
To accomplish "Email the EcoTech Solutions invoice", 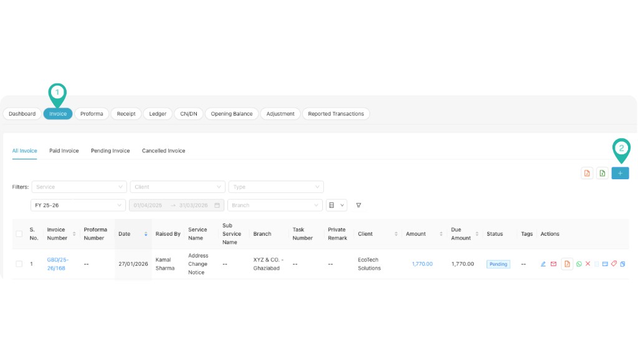I will pos(554,263).
